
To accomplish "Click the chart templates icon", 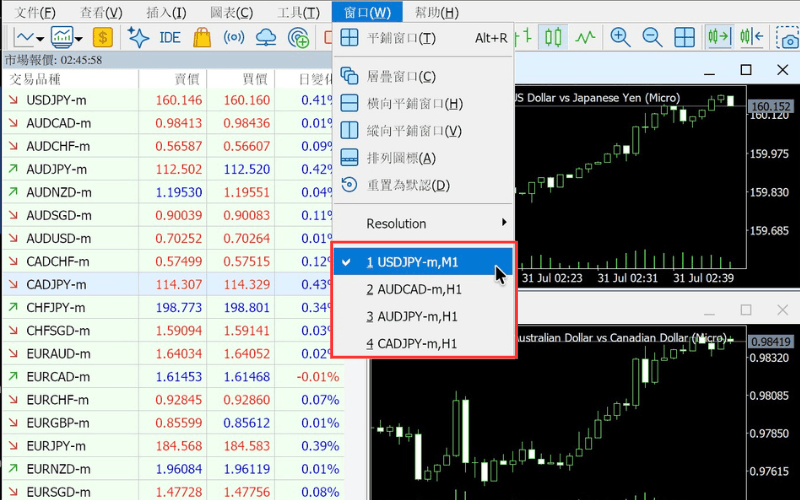I will (62, 37).
